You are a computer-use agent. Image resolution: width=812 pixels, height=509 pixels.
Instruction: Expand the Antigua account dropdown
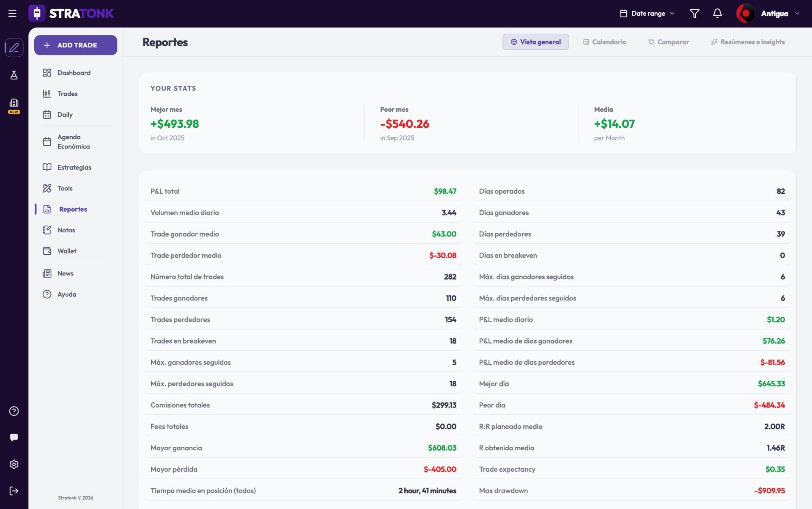click(768, 14)
